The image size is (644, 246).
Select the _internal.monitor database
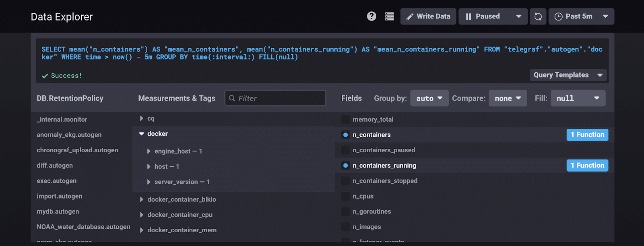coord(62,119)
